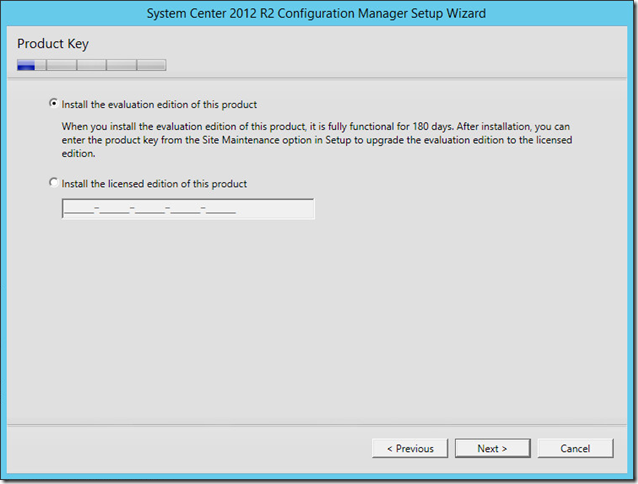Select the licensed edition radio button
The height and width of the screenshot is (484, 638).
(53, 184)
